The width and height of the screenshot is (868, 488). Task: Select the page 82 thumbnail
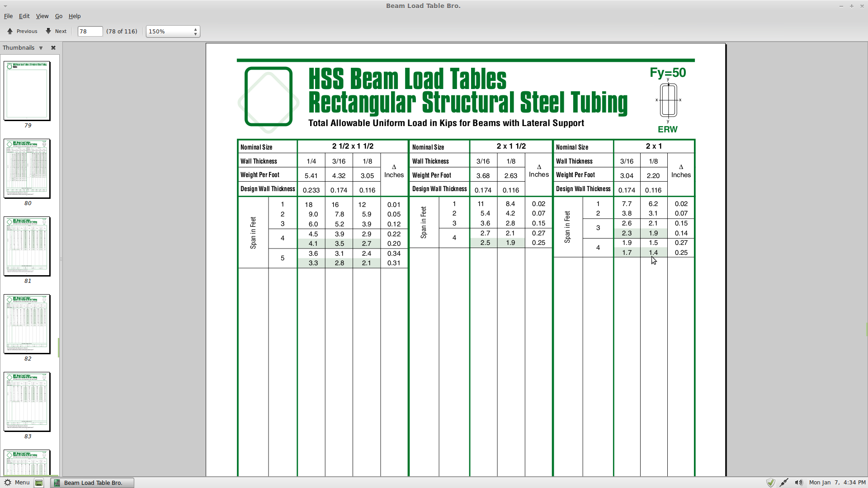click(27, 324)
